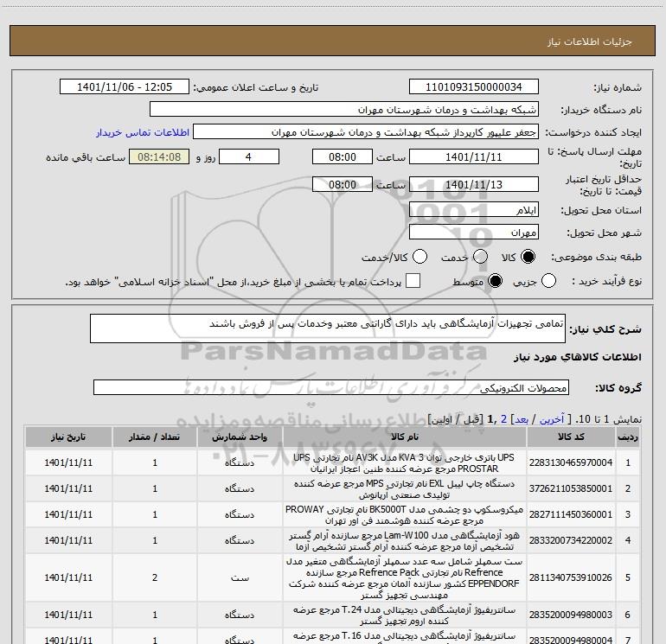
Task: Click response deadline date 1401/11/11 field
Action: click(x=474, y=156)
